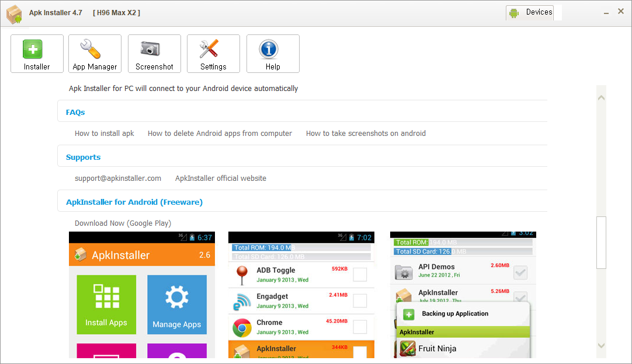The height and width of the screenshot is (364, 632).
Task: Click the vertical scrollbar thumb
Action: 601,243
